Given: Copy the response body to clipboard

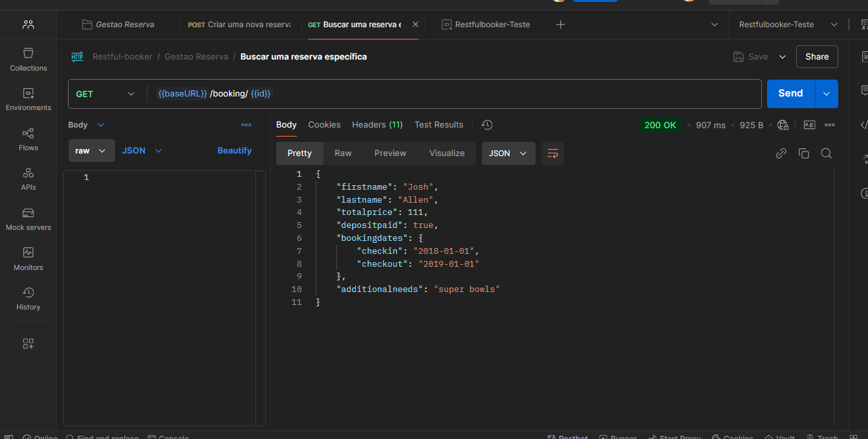Looking at the screenshot, I should [803, 153].
